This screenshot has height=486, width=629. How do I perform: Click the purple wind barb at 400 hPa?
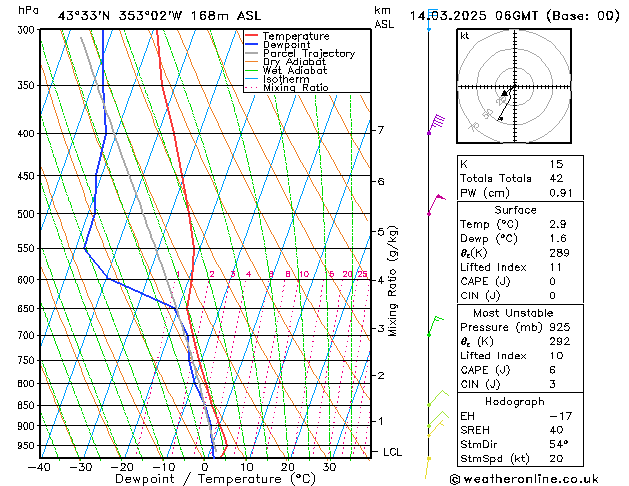pos(436,124)
